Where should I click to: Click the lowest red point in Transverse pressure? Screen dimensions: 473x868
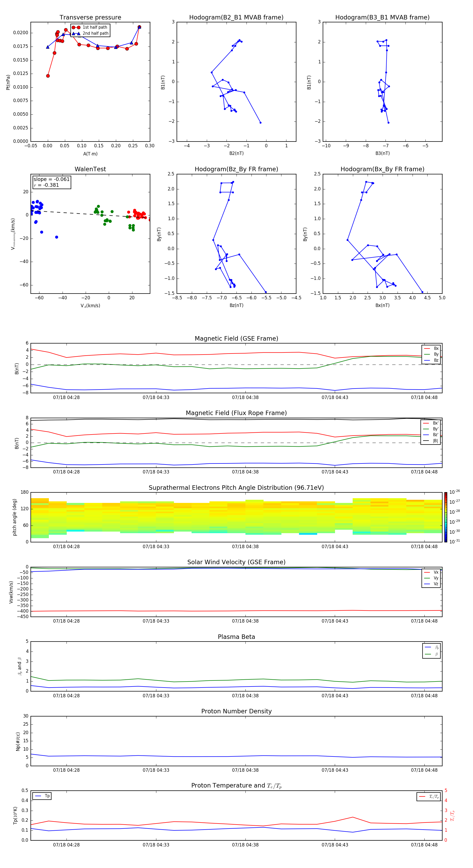point(48,76)
